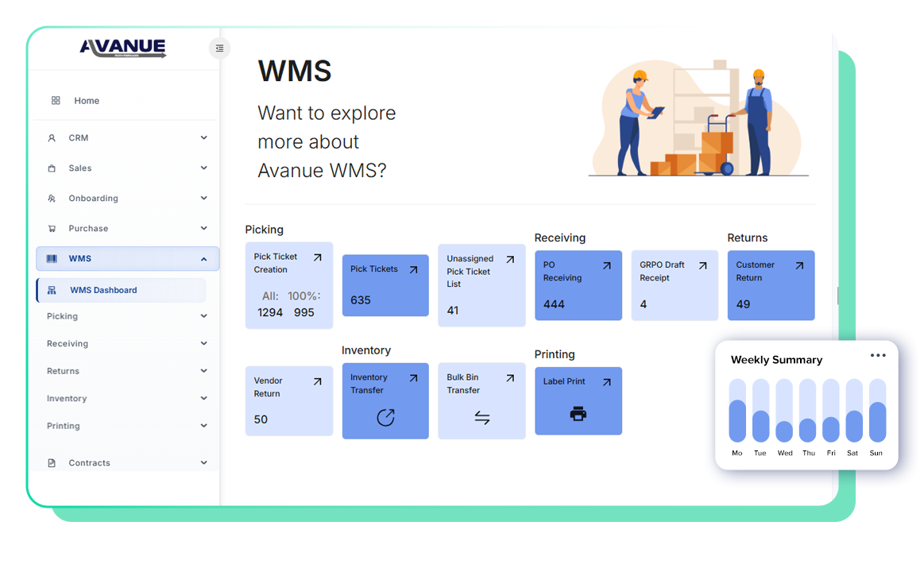Expand the Printing submenu chevron
Viewport: 924px width, 572px height.
[x=204, y=426]
